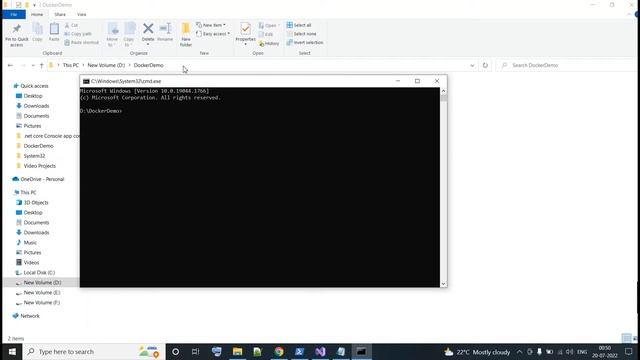Click DockerDemo in the address bar
Viewport: 640px width, 360px height.
[x=149, y=65]
